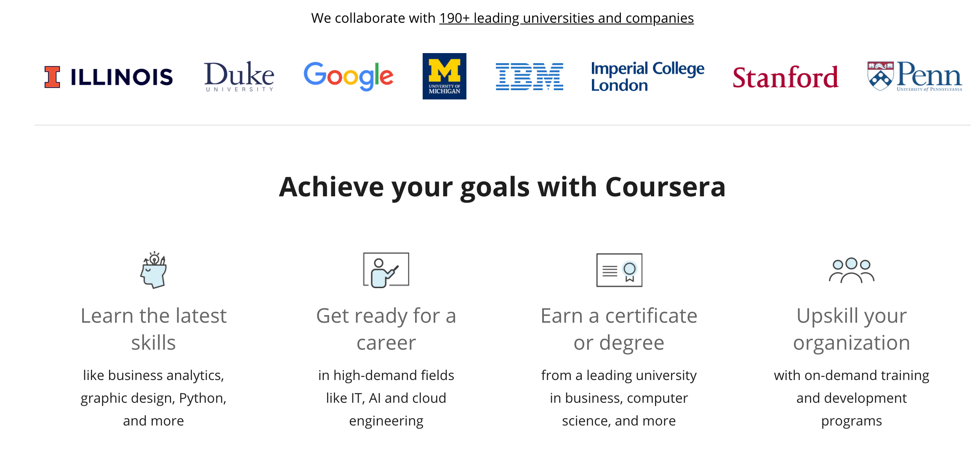Click the Duke University logo
Viewport: 980px width, 471px height.
(x=239, y=76)
